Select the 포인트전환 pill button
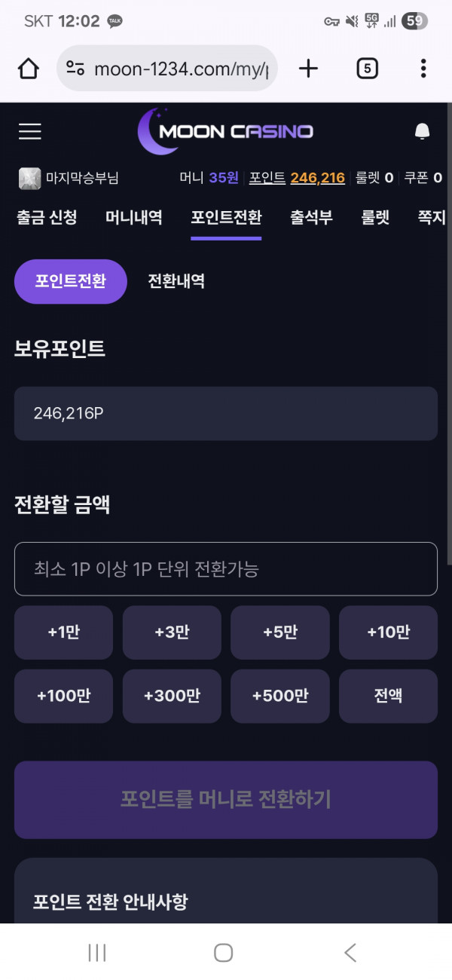The width and height of the screenshot is (452, 980). coord(71,281)
